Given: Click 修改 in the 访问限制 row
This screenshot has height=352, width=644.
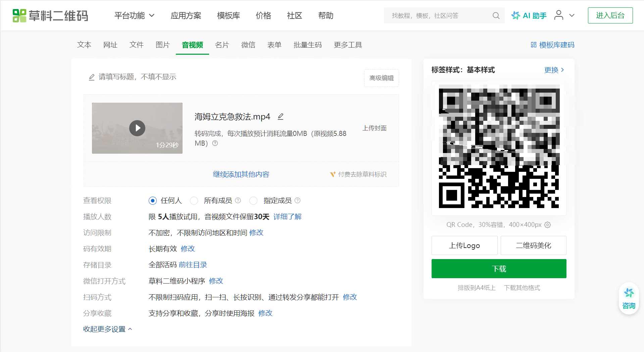Looking at the screenshot, I should [256, 233].
